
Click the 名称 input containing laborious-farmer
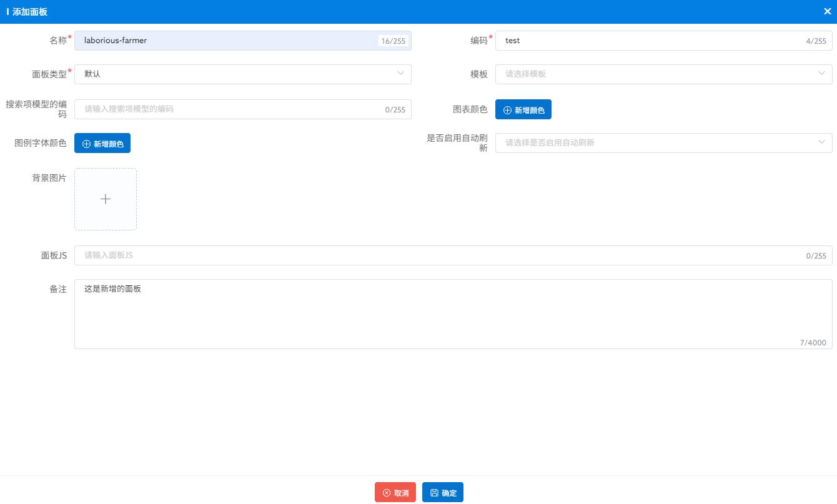point(242,41)
